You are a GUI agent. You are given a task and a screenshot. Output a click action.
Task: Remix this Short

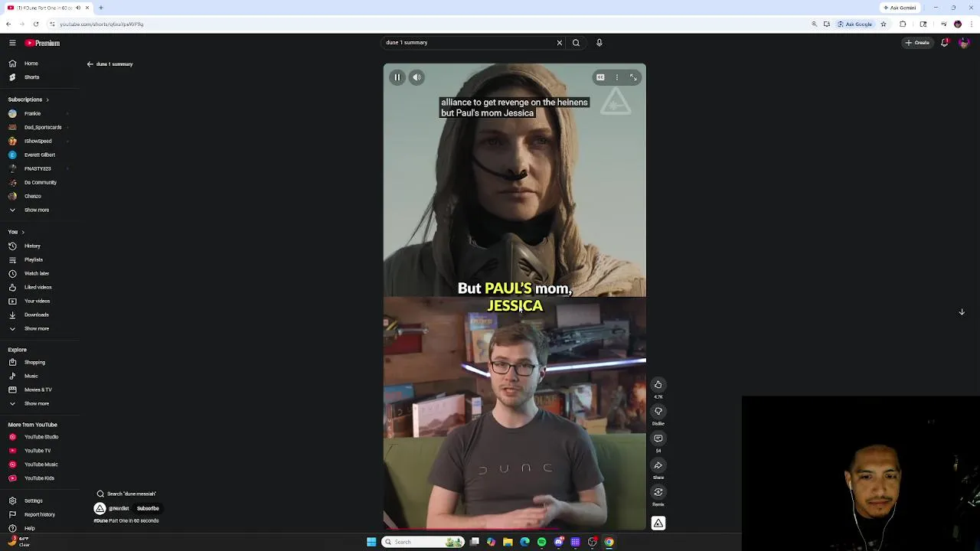coord(658,492)
